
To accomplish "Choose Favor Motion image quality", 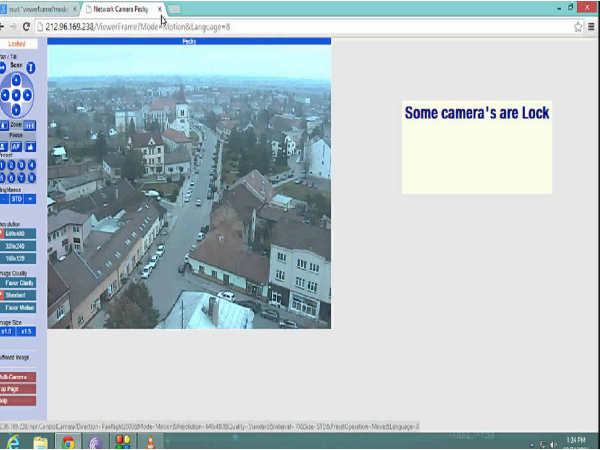I will (x=18, y=308).
